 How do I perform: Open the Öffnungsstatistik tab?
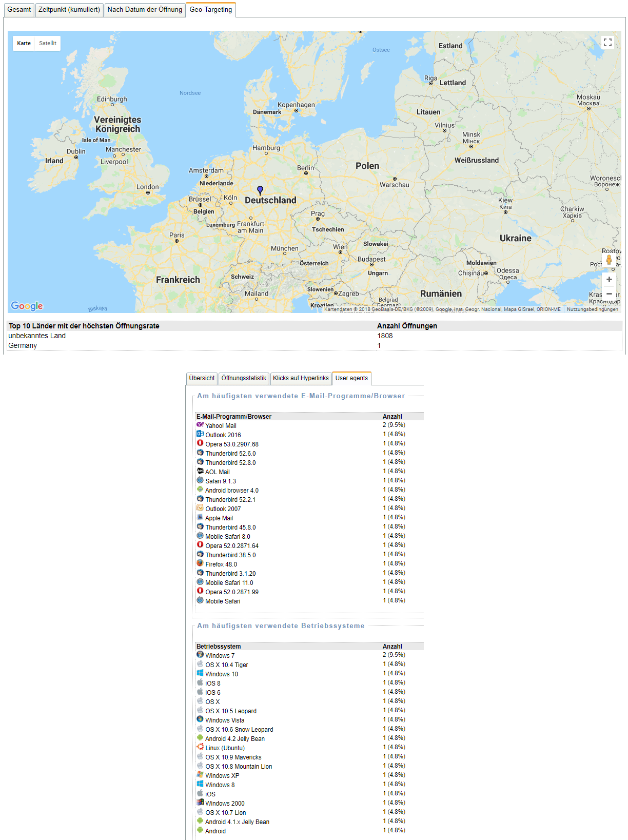244,378
